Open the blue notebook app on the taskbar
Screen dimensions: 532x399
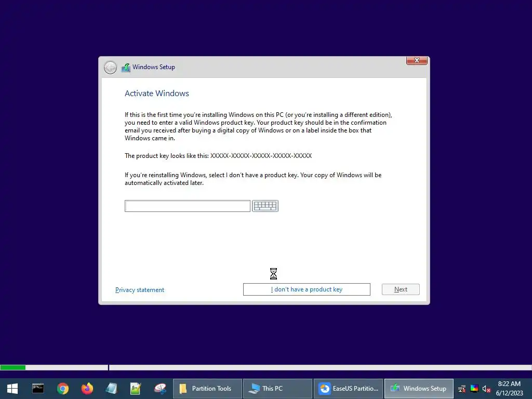111,389
